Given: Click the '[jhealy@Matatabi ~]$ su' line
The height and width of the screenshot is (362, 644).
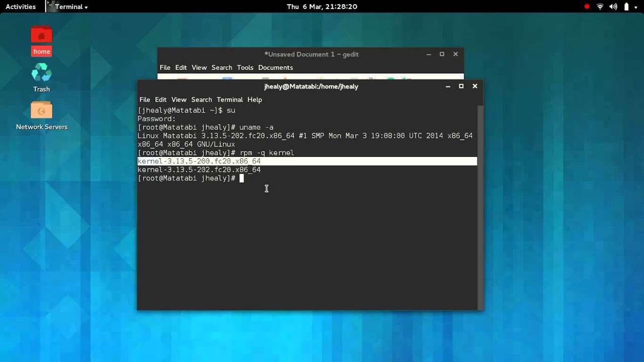Looking at the screenshot, I should (x=186, y=110).
